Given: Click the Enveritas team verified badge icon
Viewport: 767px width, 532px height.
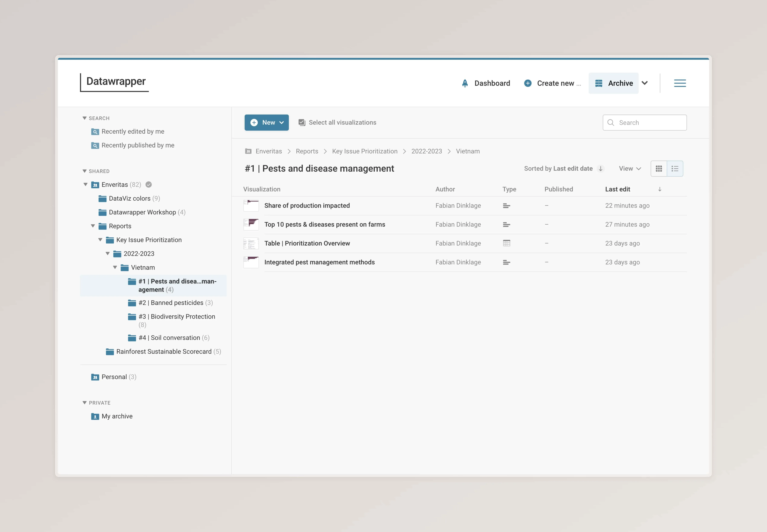Looking at the screenshot, I should click(x=148, y=184).
